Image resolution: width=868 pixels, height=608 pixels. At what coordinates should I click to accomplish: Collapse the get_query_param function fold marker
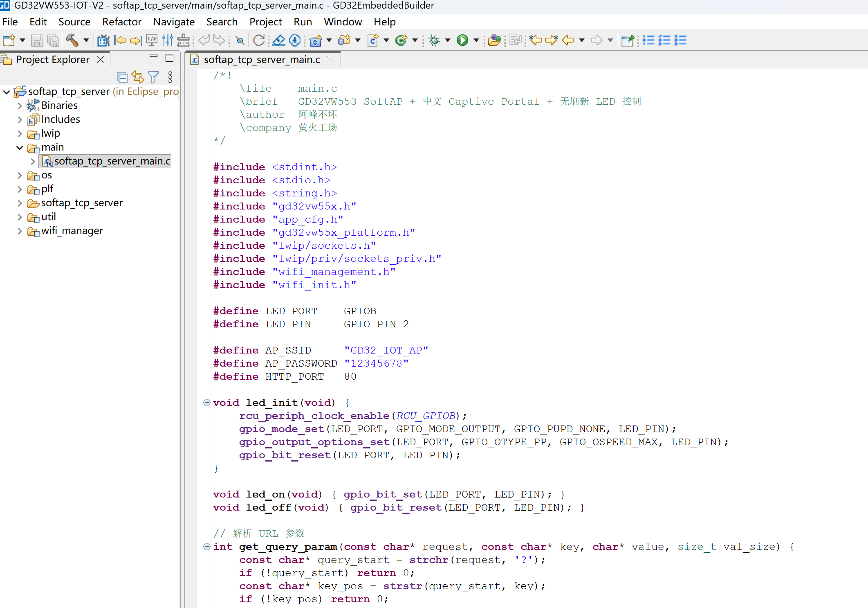(x=207, y=547)
